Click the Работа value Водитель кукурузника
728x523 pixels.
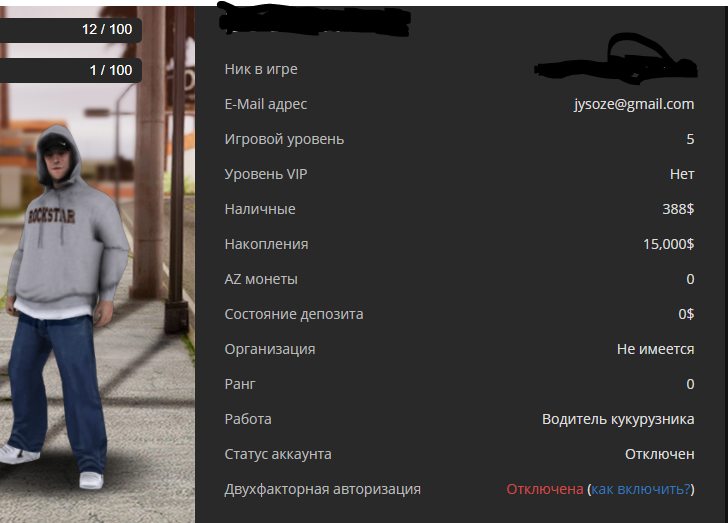point(618,419)
